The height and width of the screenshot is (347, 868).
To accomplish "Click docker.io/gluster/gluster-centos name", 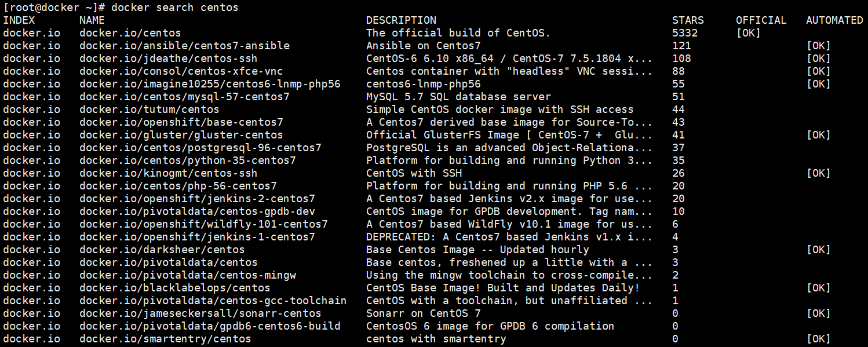I will coord(181,135).
